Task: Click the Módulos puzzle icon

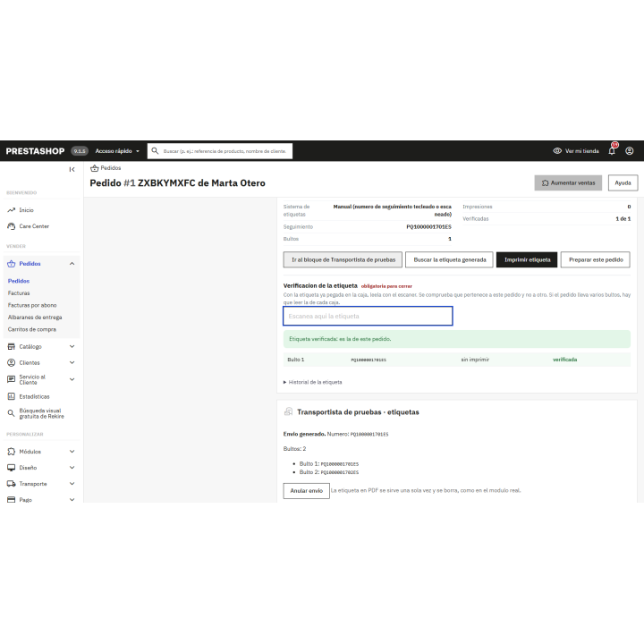Action: [x=11, y=452]
